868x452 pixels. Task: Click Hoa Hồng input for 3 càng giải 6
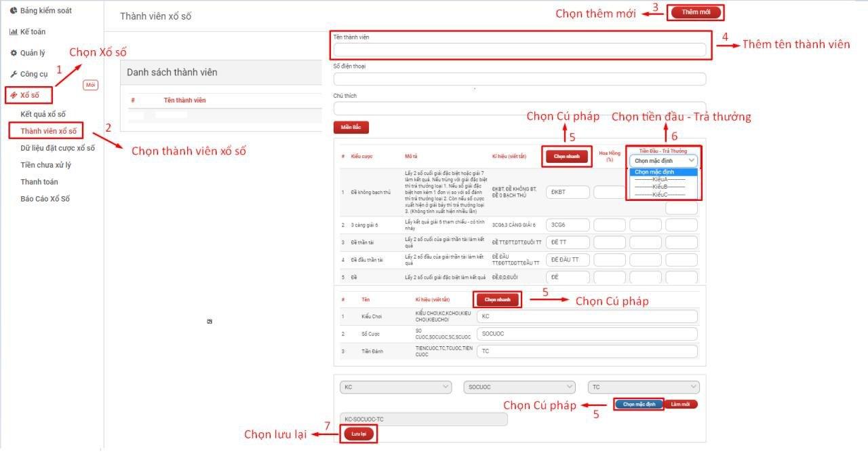[x=610, y=225]
